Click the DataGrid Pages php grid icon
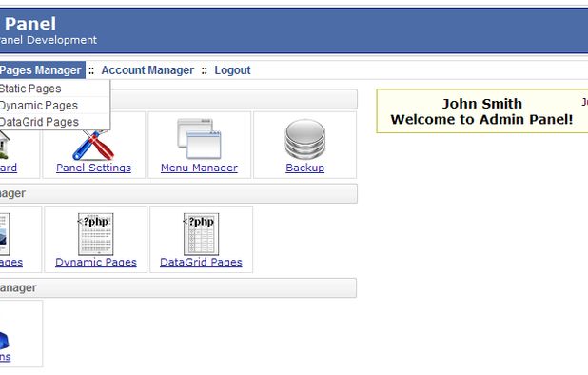The height and width of the screenshot is (375, 588). [201, 234]
